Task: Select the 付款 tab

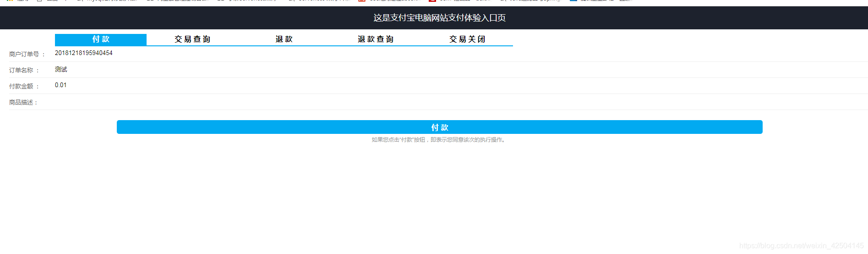Action: (x=101, y=39)
